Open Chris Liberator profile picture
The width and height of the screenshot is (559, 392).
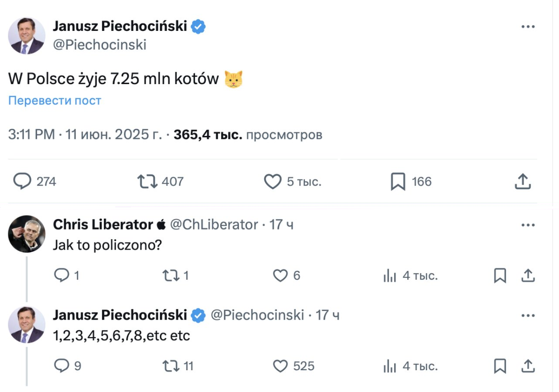tap(27, 234)
